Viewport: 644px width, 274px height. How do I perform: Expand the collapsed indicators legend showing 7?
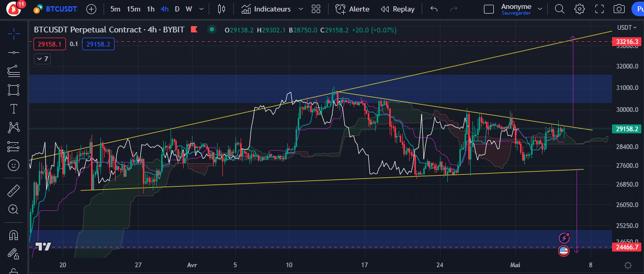42,59
